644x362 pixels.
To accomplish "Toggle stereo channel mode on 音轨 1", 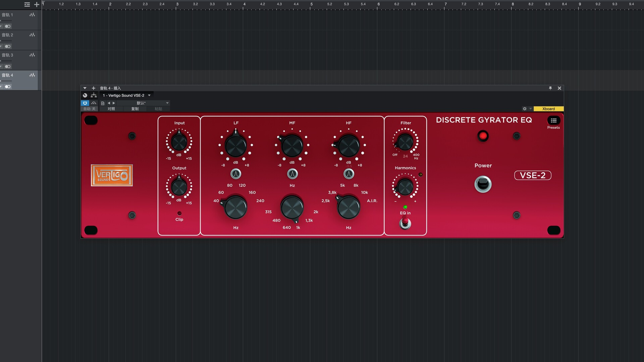I will pyautogui.click(x=8, y=26).
